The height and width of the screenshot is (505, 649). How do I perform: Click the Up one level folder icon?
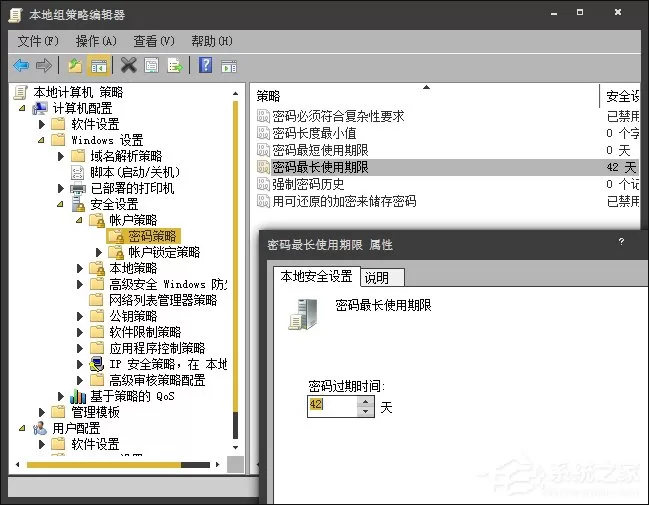coord(75,65)
